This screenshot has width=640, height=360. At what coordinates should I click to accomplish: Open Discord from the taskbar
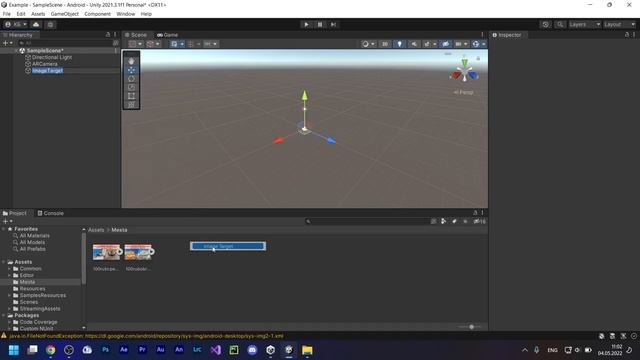click(252, 350)
